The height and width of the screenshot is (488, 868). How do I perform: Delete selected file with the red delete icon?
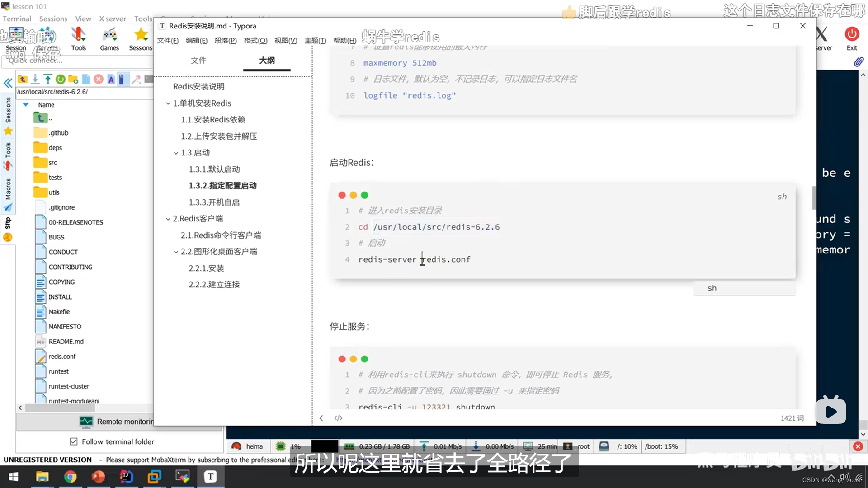[99, 79]
